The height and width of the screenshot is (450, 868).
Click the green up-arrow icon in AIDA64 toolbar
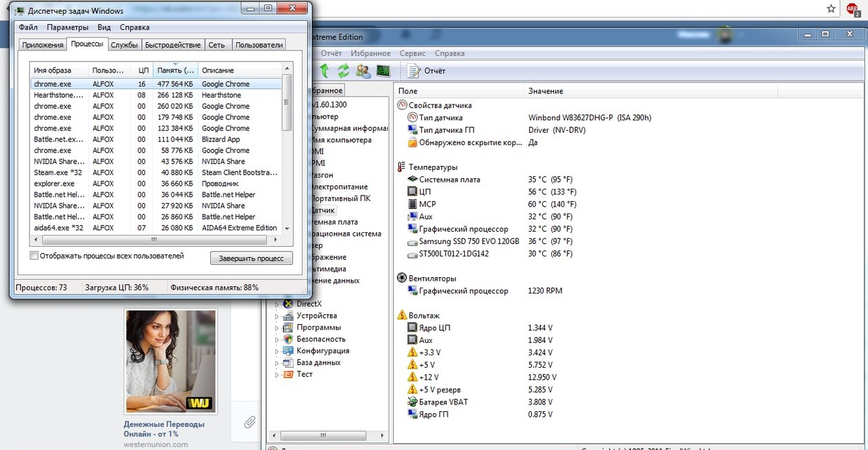(324, 71)
